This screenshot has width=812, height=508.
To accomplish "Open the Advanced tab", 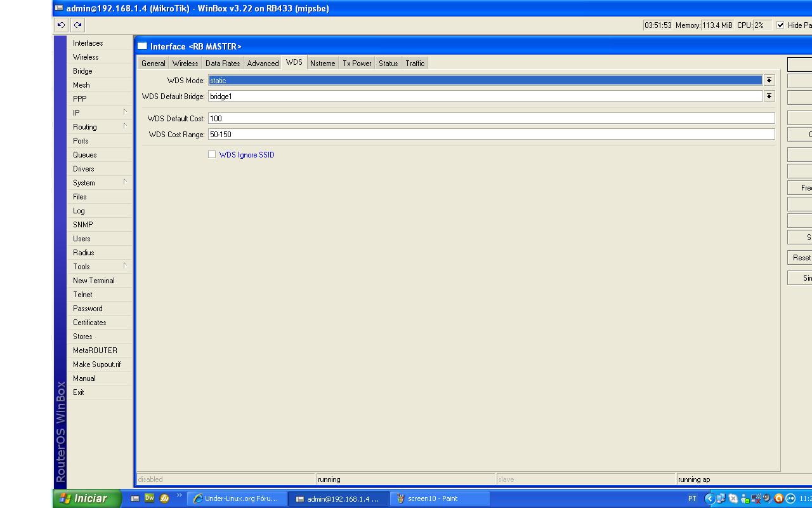I will [263, 63].
